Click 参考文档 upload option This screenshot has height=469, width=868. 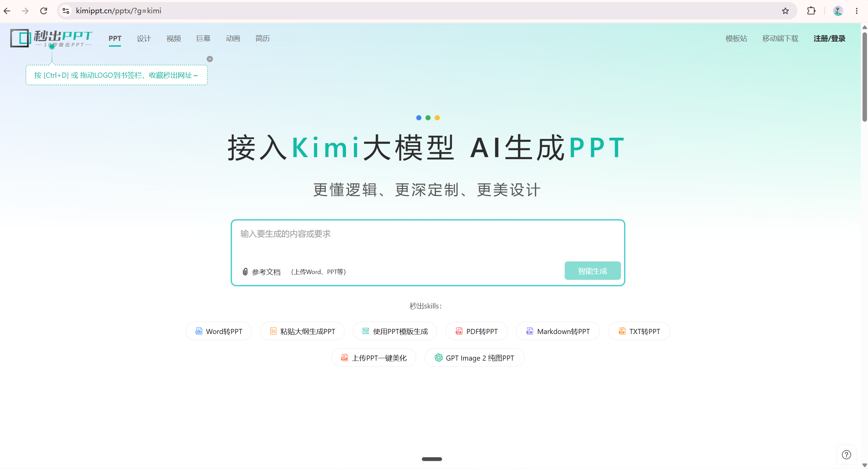pos(266,272)
